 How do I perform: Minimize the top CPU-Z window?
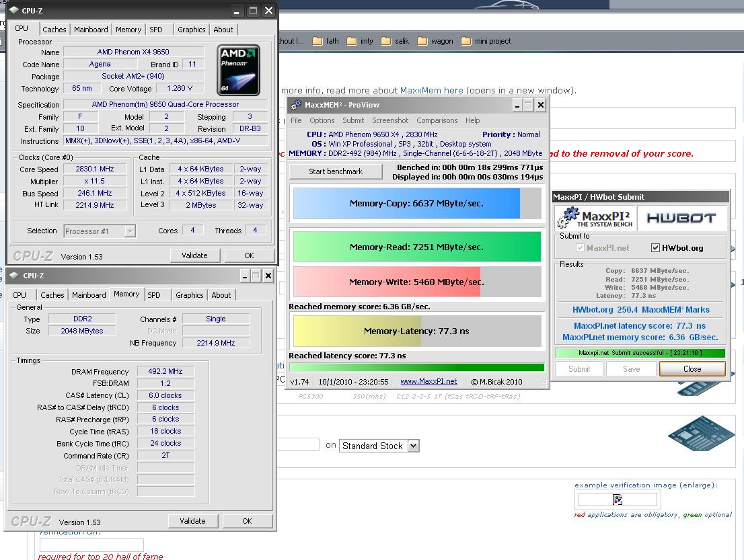pyautogui.click(x=236, y=11)
